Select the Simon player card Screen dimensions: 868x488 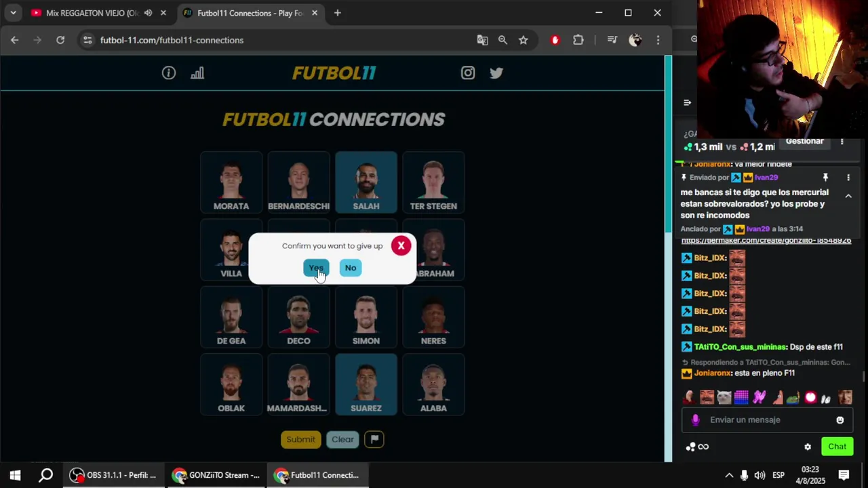tap(366, 317)
